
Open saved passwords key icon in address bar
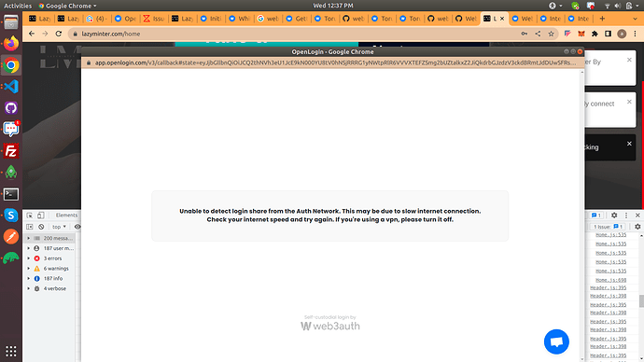pyautogui.click(x=525, y=34)
